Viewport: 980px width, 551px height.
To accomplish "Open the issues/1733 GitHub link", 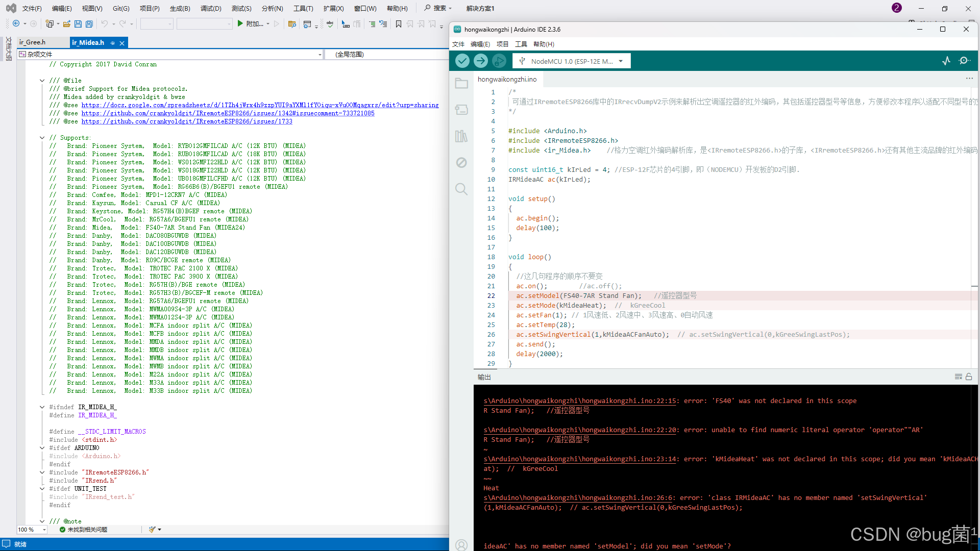I will click(187, 121).
